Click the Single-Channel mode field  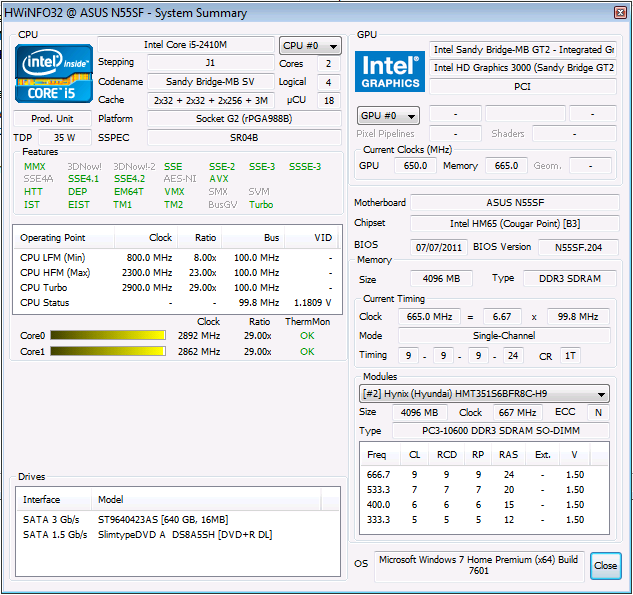(x=504, y=335)
